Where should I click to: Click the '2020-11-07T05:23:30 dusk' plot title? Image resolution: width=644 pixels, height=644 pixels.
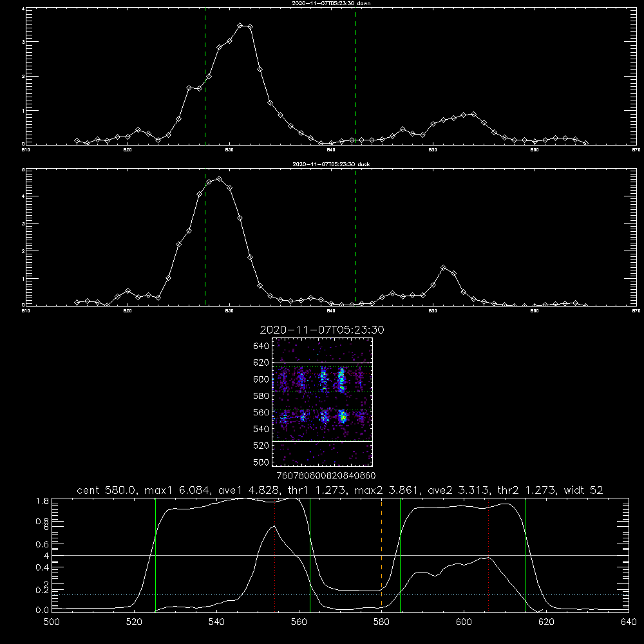pos(331,164)
